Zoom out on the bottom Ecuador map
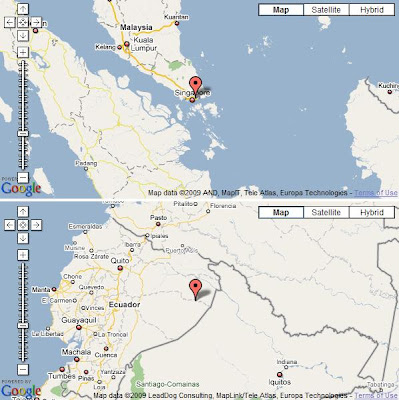The image size is (399, 400). point(23,369)
